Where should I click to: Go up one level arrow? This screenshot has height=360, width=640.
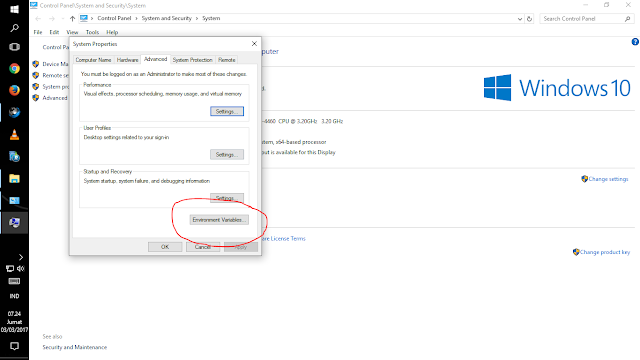click(x=72, y=18)
